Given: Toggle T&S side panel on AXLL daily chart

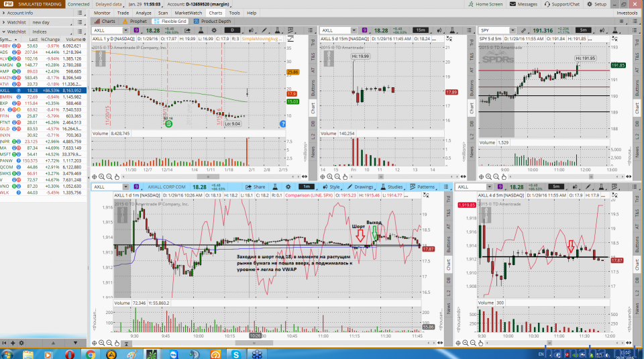Looking at the screenshot, I should click(313, 56).
